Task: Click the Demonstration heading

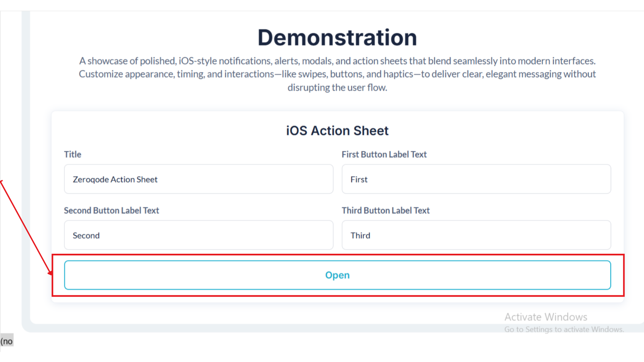Action: [x=337, y=38]
